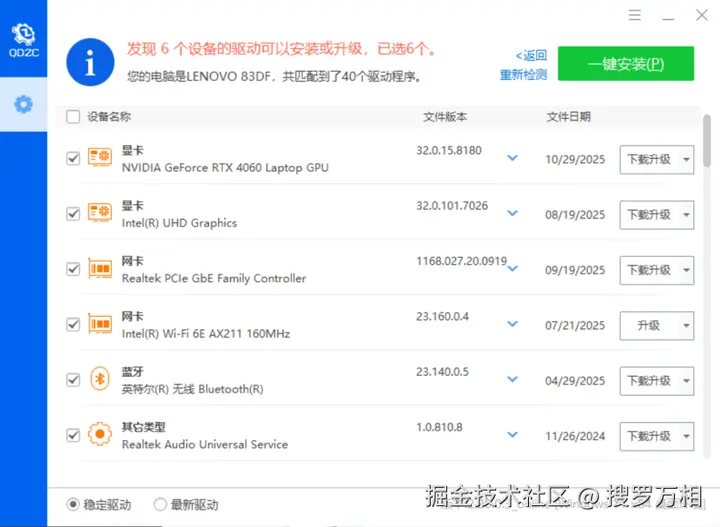This screenshot has width=720, height=527.
Task: Click 下载升级 for 英特尔 无线 Bluetooth
Action: coord(649,381)
